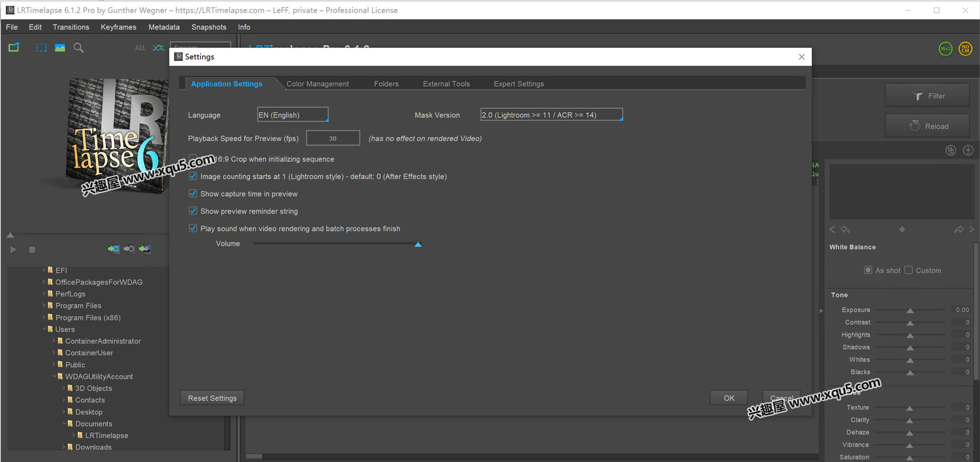This screenshot has width=980, height=462.
Task: Toggle Show capture time in preview
Action: [x=193, y=194]
